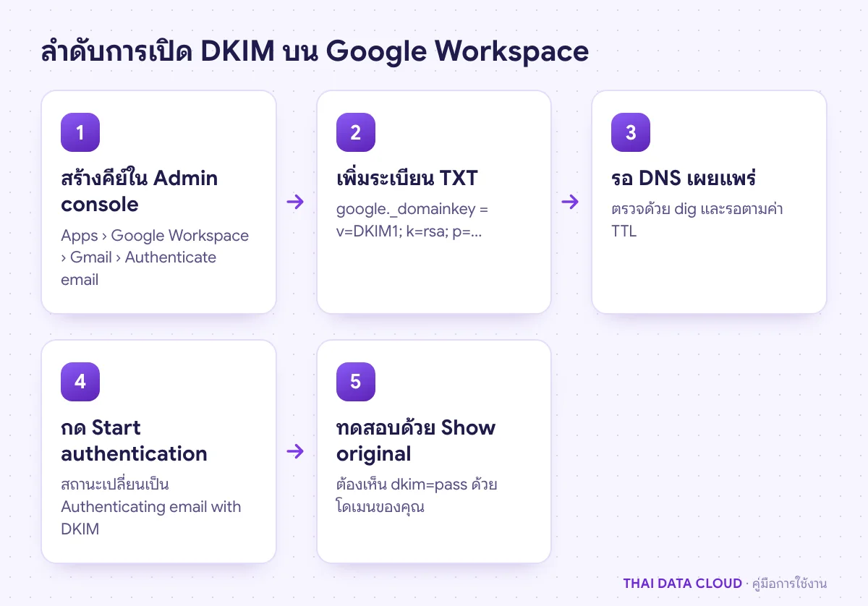Viewport: 868px width, 606px height.
Task: Click path text 'Apps › Google Workspace › Gmail › Authenticate email'
Action: [x=155, y=257]
